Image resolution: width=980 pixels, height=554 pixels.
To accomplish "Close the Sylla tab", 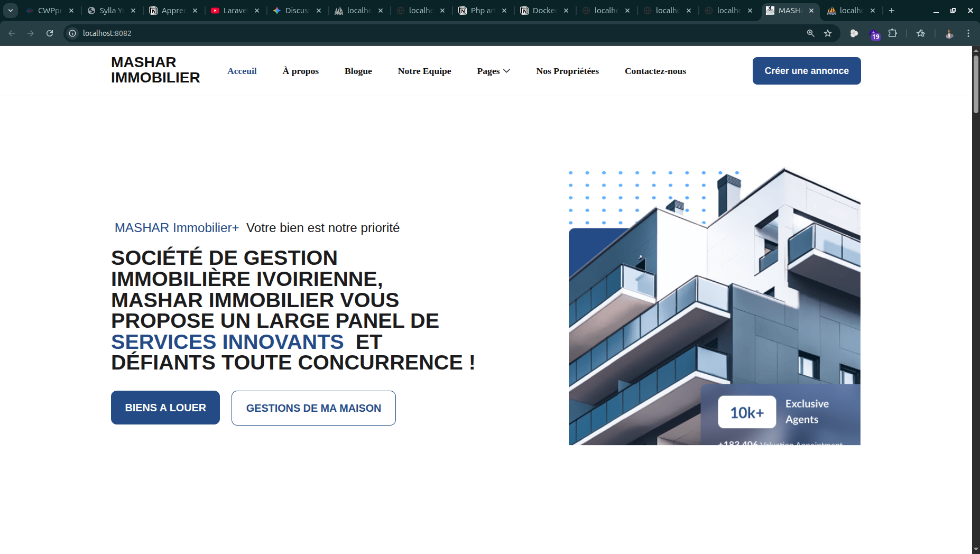I will click(133, 11).
